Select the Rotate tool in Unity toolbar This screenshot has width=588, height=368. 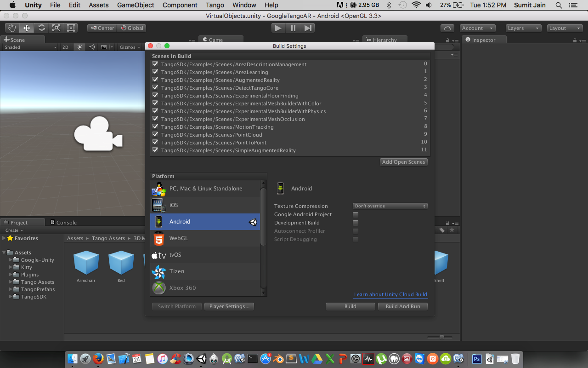coord(41,28)
